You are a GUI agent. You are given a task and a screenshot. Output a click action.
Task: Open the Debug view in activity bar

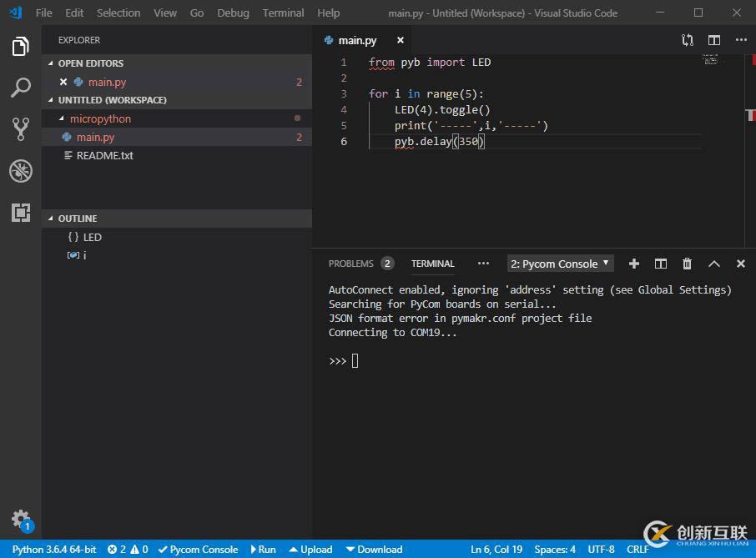pos(20,171)
